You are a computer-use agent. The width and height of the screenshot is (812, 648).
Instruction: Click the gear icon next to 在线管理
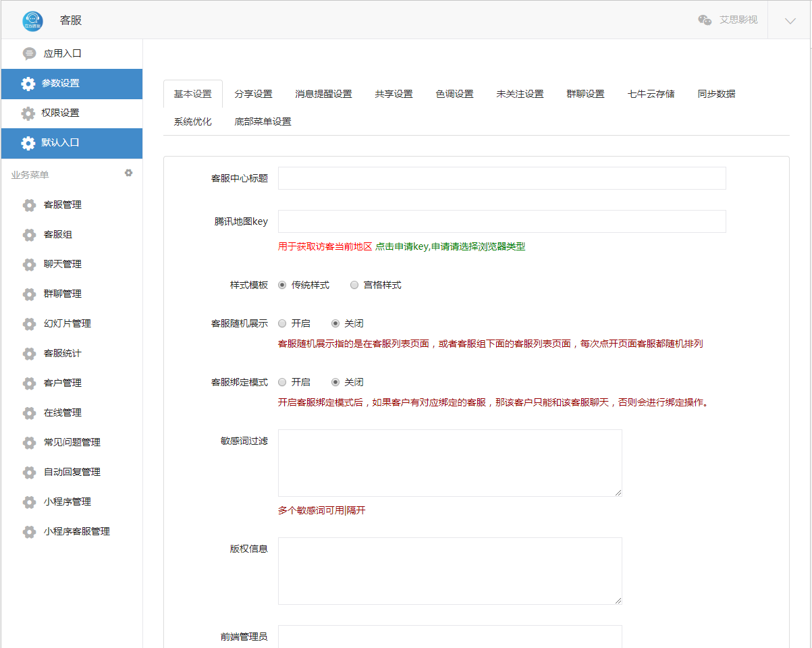tap(29, 413)
